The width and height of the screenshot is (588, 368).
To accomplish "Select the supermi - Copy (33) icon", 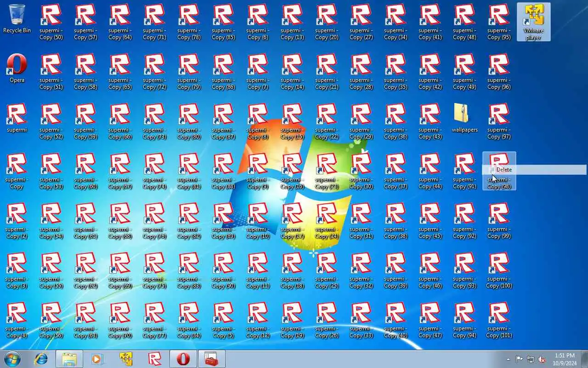I will click(361, 320).
